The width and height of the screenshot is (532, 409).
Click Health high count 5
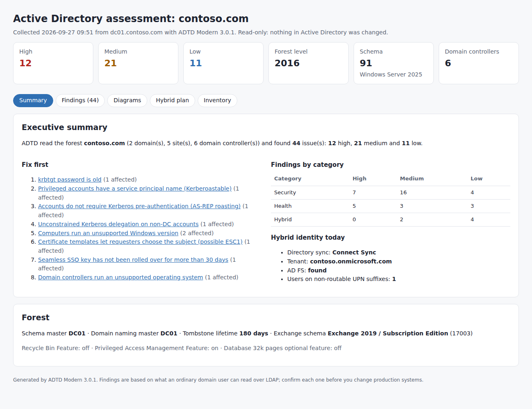(x=373, y=206)
